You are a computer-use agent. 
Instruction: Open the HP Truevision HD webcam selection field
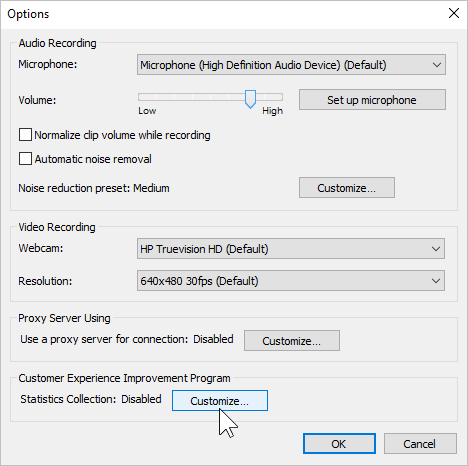pos(291,249)
